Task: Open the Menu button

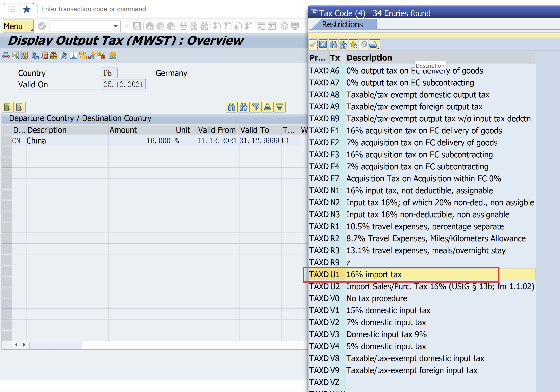Action: pos(18,26)
